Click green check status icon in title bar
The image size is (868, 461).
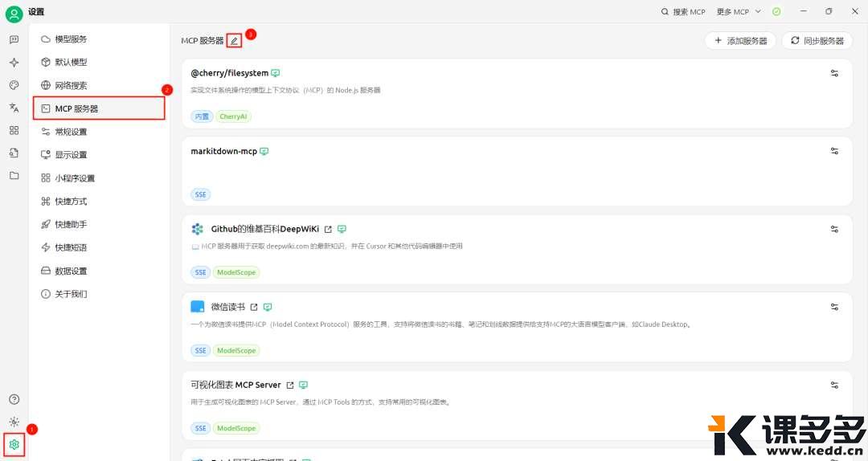[776, 11]
